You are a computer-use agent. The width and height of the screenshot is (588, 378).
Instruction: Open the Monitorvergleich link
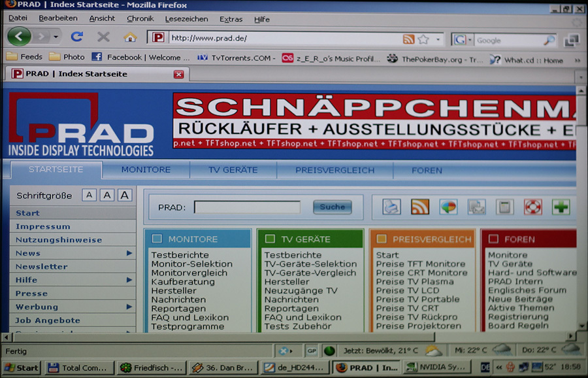[189, 273]
